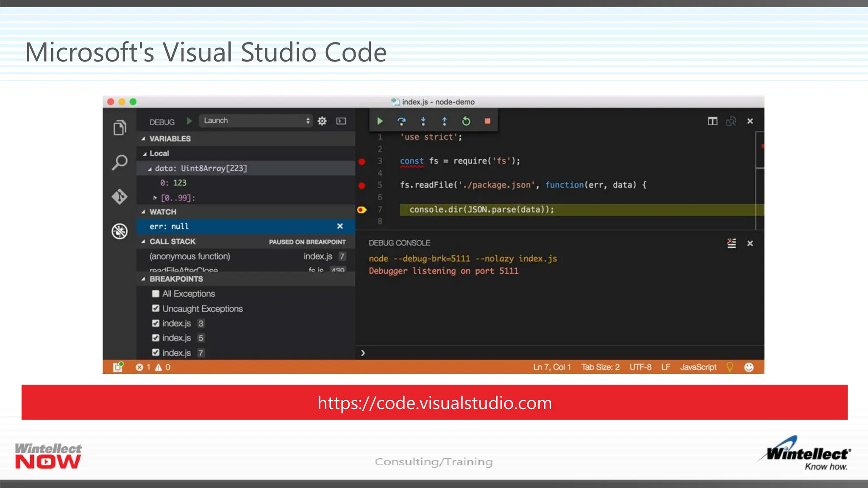Click the lightbulb icon in status bar
Viewport: 868px width, 488px height.
(x=730, y=367)
